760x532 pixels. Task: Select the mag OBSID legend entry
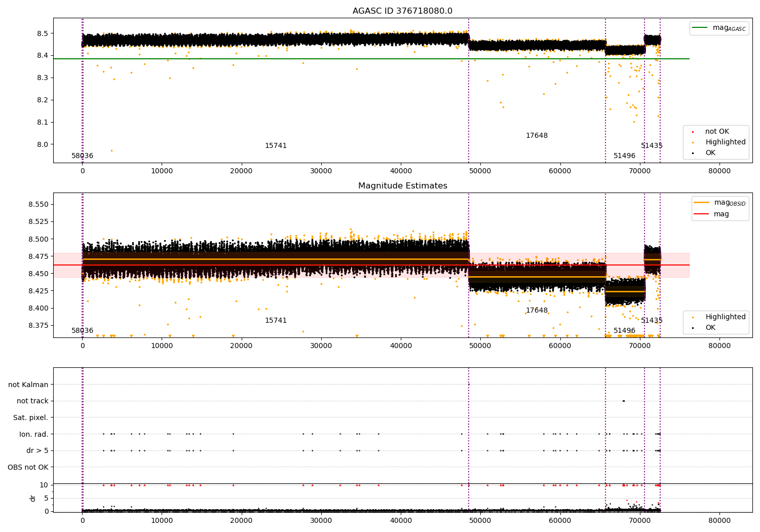pos(720,203)
